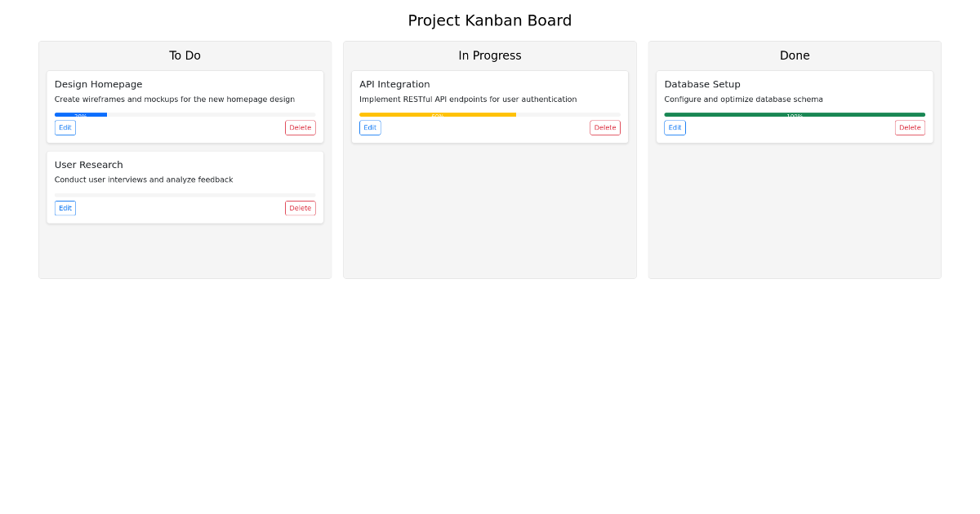Delete the Database Setup task

(910, 127)
